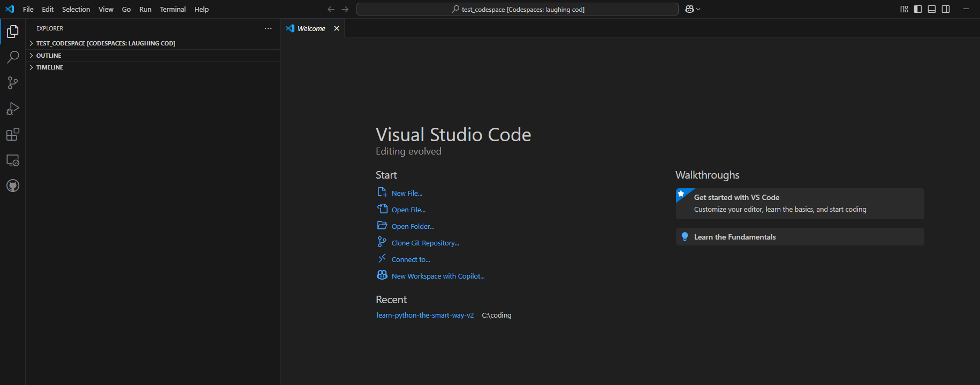Expand the TIMELINE section
The width and height of the screenshot is (980, 385).
point(153,67)
